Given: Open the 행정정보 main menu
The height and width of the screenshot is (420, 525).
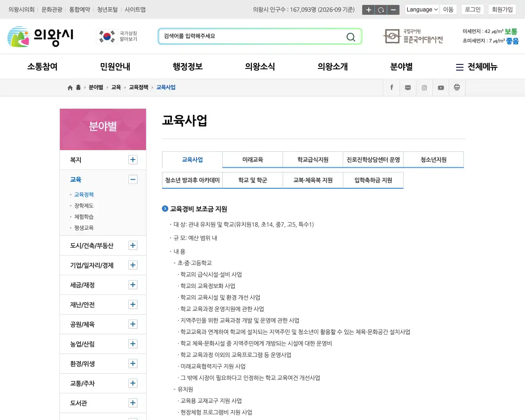Looking at the screenshot, I should pos(187,67).
